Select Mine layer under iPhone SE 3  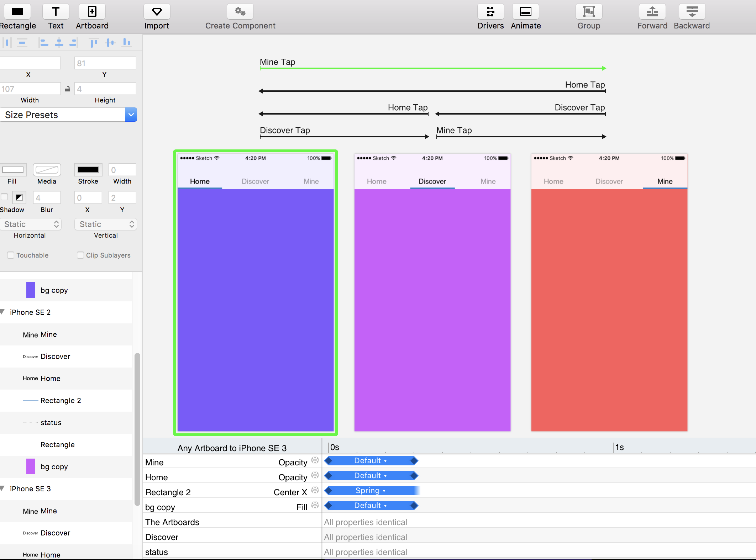pyautogui.click(x=66, y=511)
